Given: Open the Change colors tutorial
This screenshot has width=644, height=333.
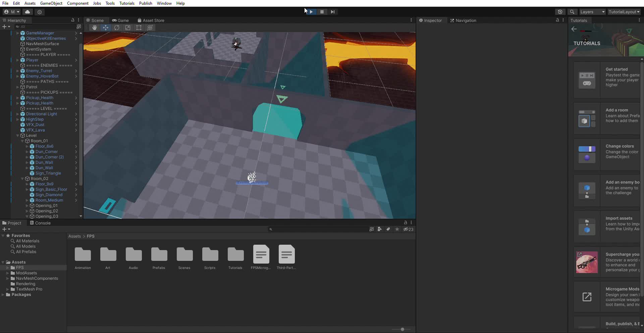Looking at the screenshot, I should (606, 154).
